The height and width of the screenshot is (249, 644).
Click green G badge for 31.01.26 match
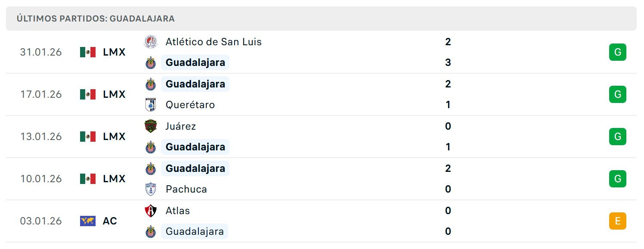point(618,52)
